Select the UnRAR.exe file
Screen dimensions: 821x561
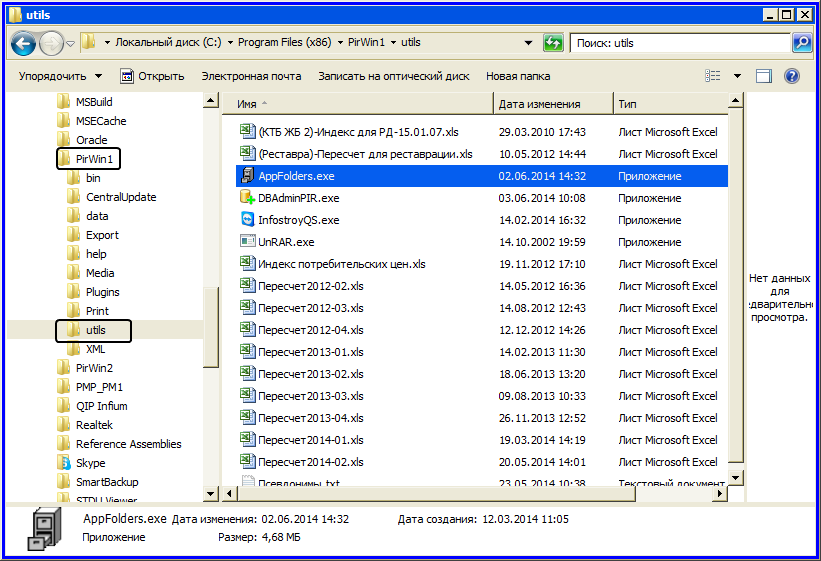coord(285,242)
